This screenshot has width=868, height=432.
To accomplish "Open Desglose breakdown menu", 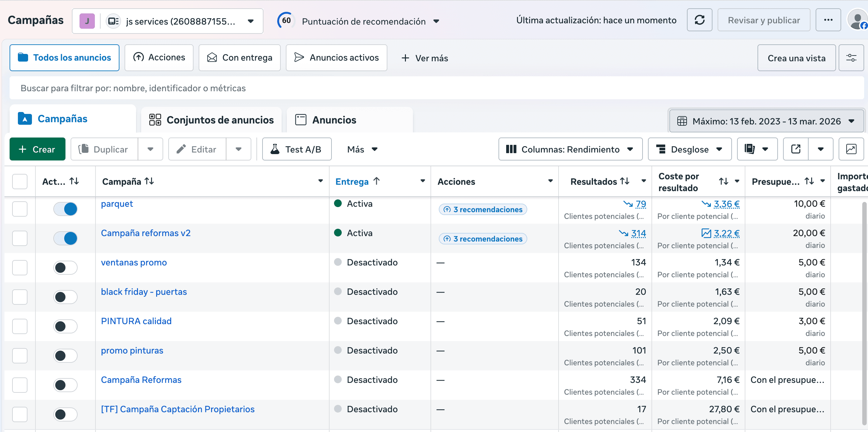I will (x=689, y=149).
